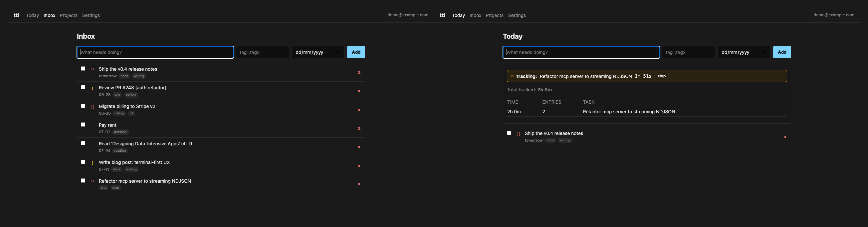Click priority marker on 'Refactor mcp server' Inbox row
Image resolution: width=868 pixels, height=227 pixels.
[x=92, y=181]
